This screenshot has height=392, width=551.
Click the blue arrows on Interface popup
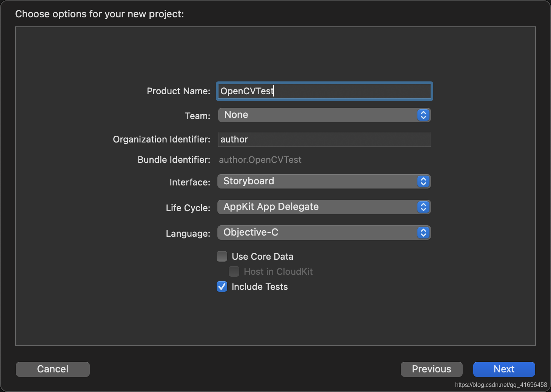click(423, 181)
